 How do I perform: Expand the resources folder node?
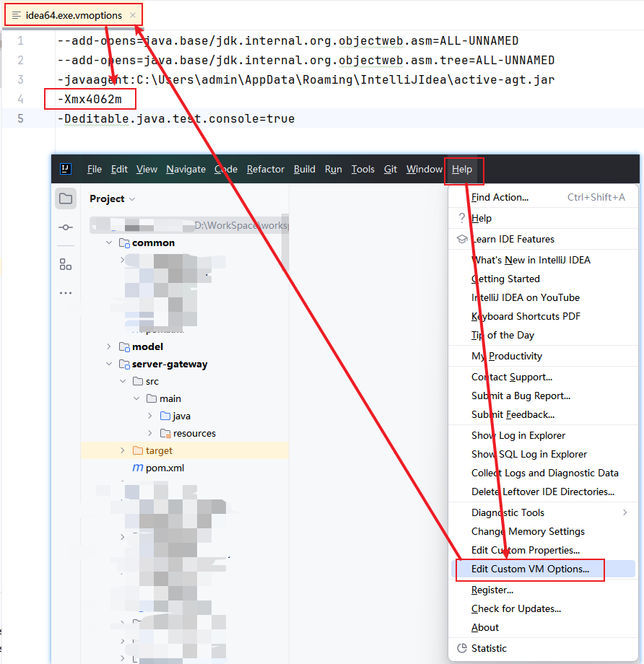coord(150,433)
